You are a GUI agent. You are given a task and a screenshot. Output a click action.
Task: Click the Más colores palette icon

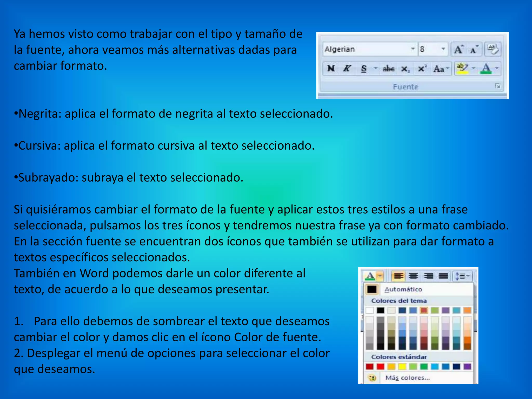click(x=372, y=378)
